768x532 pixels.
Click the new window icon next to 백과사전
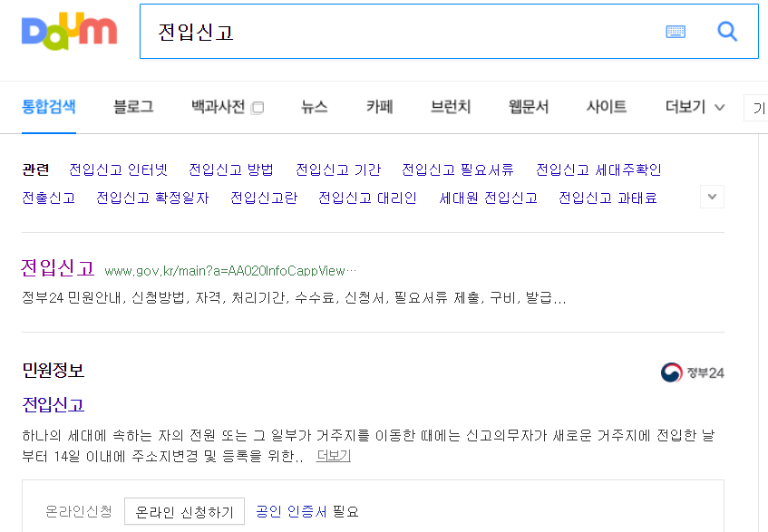click(x=258, y=108)
